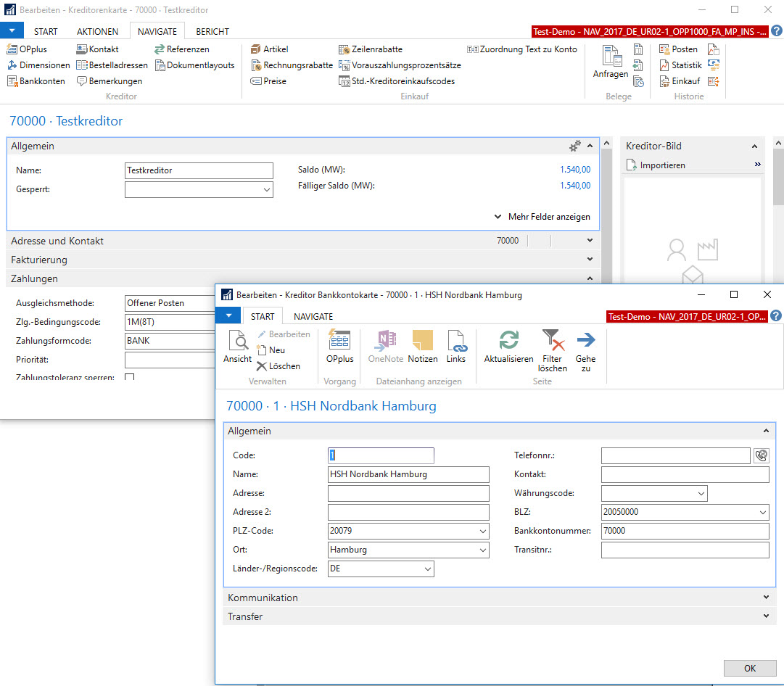Click Importieren in the Kreditor-Bild panel
The image size is (784, 686).
click(x=656, y=165)
